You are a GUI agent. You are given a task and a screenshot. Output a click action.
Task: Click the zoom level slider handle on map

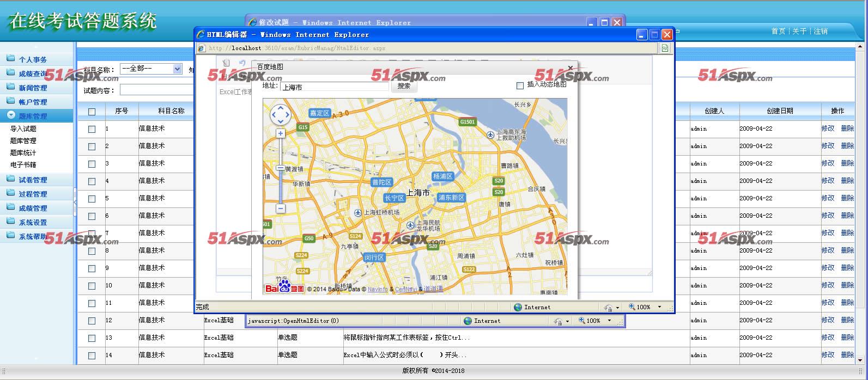pyautogui.click(x=281, y=168)
